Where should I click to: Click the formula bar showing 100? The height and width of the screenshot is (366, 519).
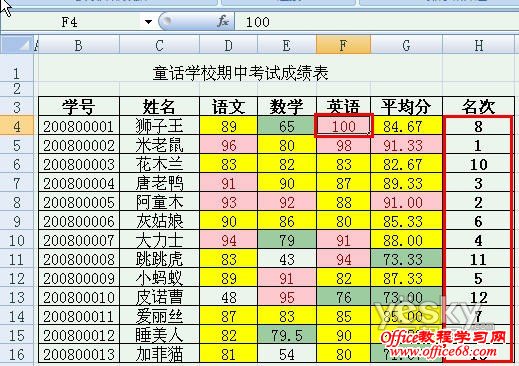pyautogui.click(x=377, y=22)
